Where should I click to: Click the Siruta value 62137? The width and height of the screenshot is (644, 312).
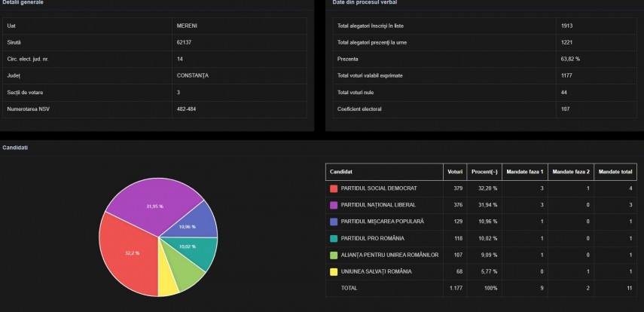click(184, 42)
